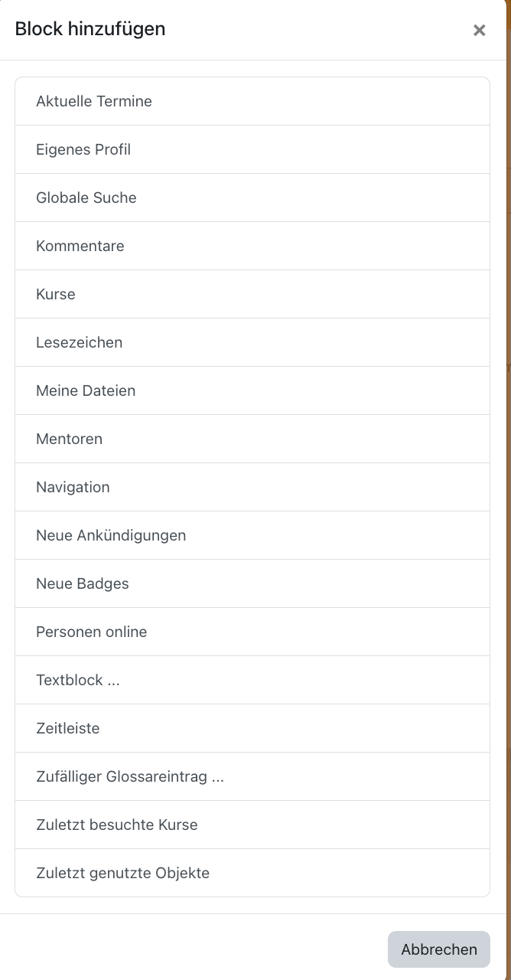Select the Zeitleiste block
This screenshot has height=980, width=511.
tap(252, 728)
